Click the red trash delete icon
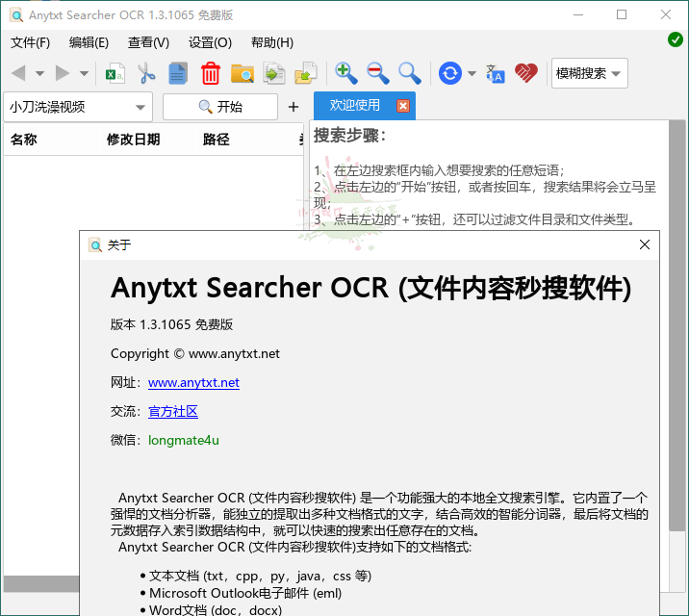Viewport: 689px width, 616px height. tap(210, 73)
